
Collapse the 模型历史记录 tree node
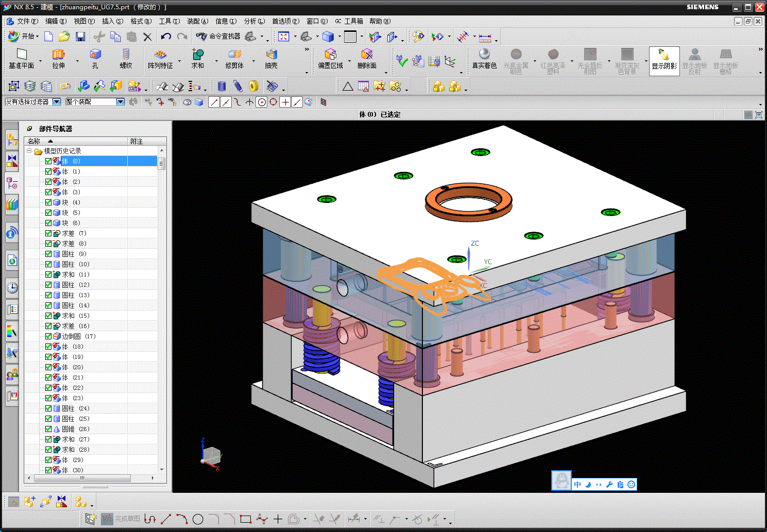coord(29,151)
